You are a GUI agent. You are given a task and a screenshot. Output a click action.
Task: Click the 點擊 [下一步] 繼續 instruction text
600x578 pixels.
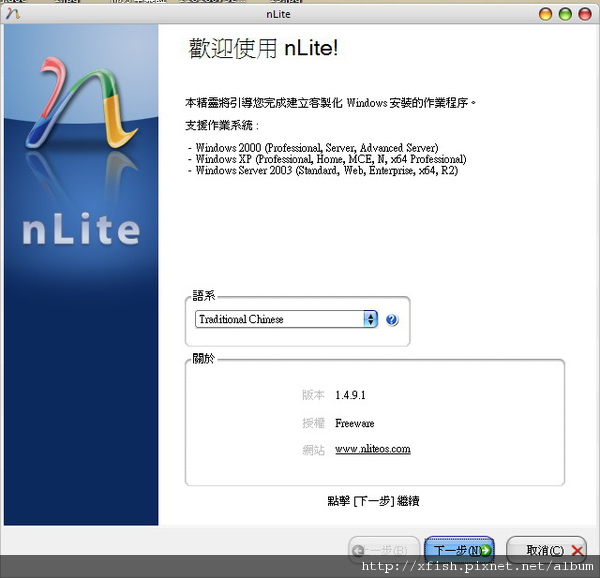(373, 501)
